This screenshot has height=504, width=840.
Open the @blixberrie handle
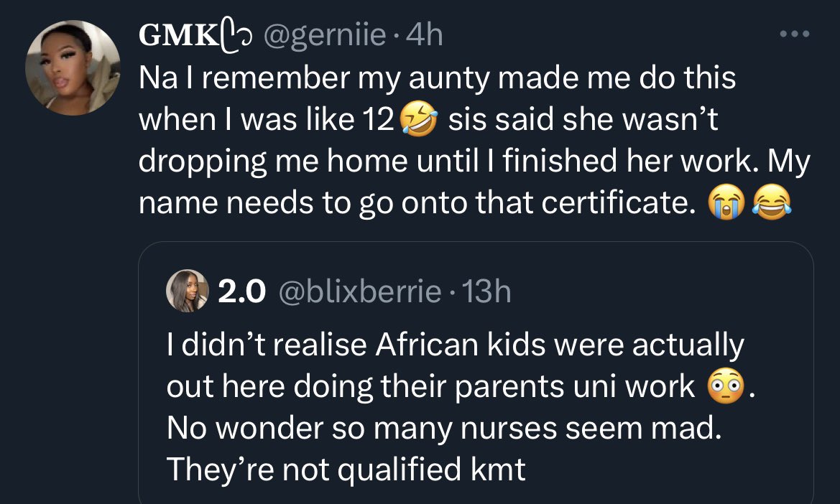(x=359, y=291)
